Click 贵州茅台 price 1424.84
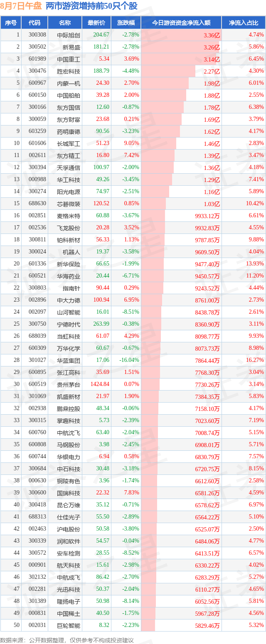Viewport: 266px width, 644px height. (100, 385)
